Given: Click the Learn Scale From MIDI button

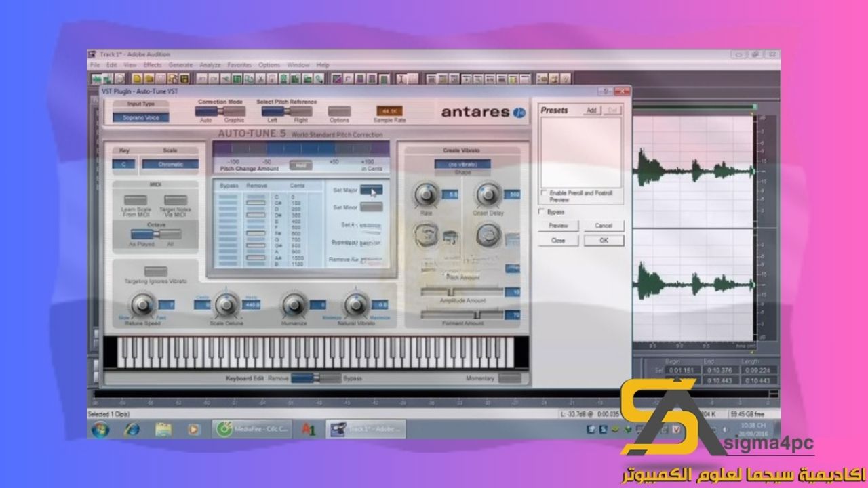Looking at the screenshot, I should 135,201.
